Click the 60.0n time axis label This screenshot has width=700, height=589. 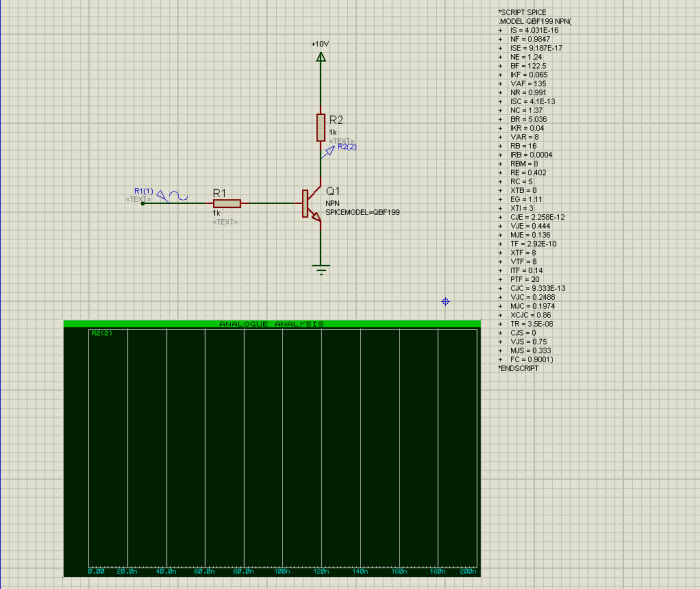click(x=204, y=571)
